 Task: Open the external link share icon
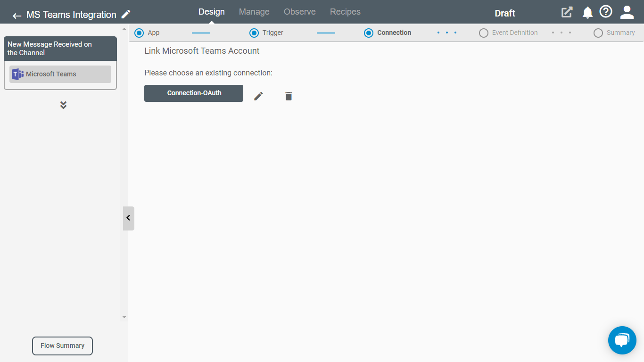pos(567,12)
